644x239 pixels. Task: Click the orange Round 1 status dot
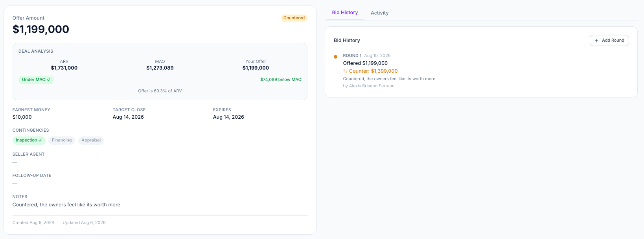point(335,57)
